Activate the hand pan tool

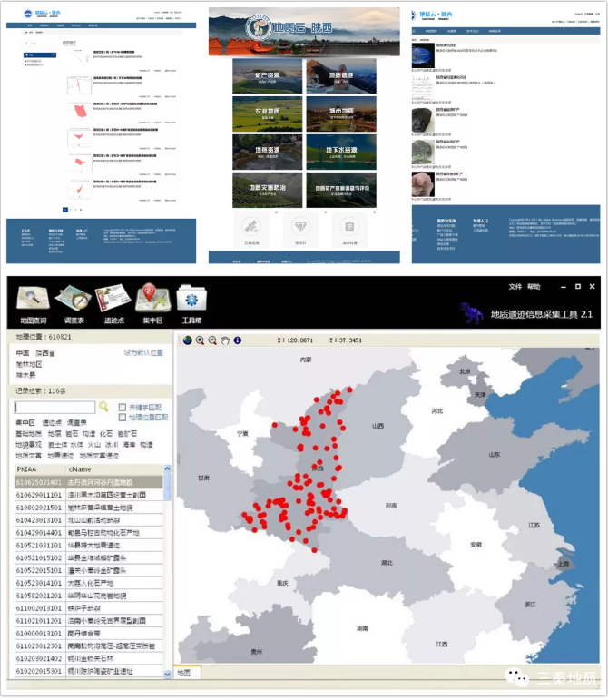tap(223, 340)
